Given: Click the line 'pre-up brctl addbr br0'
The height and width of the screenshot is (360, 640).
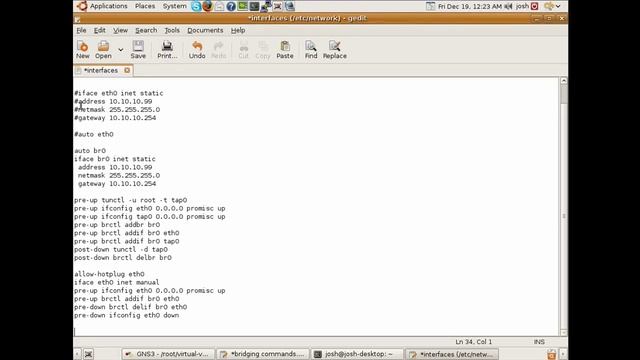Looking at the screenshot, I should pyautogui.click(x=117, y=224).
